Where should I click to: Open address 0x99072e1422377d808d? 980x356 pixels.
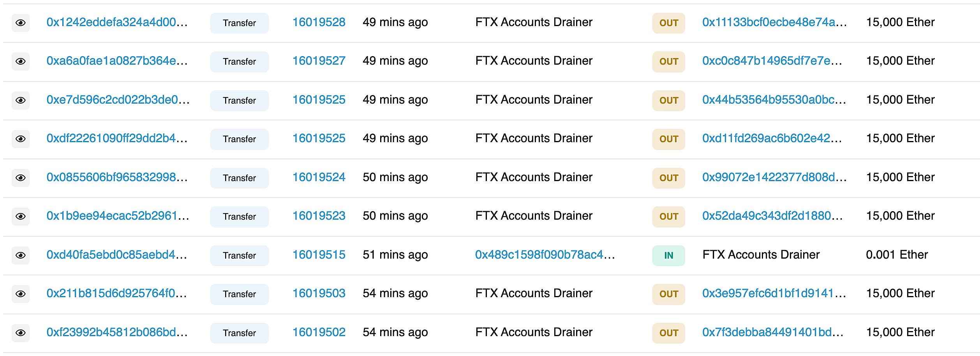[774, 177]
